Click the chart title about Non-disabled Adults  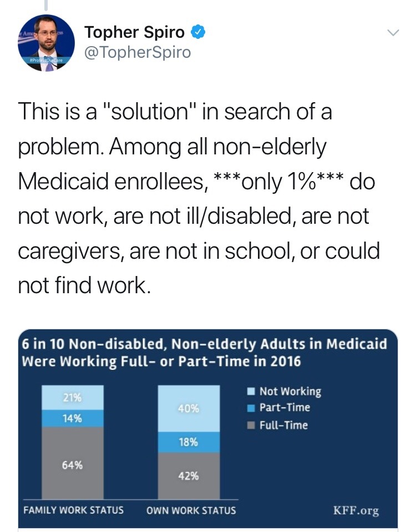(205, 352)
